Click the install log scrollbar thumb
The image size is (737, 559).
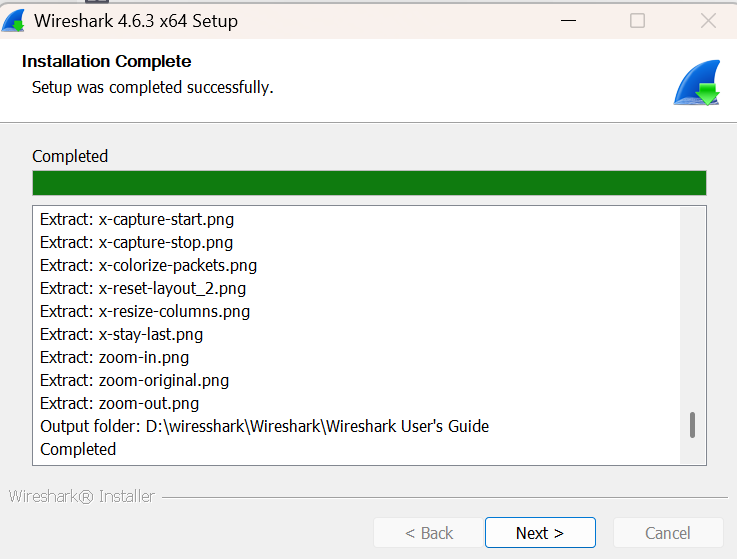point(692,425)
